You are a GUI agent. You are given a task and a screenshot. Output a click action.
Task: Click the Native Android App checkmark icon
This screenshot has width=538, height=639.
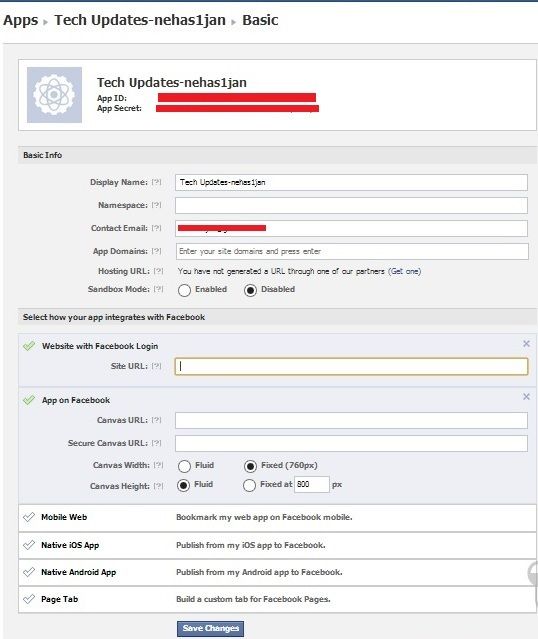pos(29,572)
